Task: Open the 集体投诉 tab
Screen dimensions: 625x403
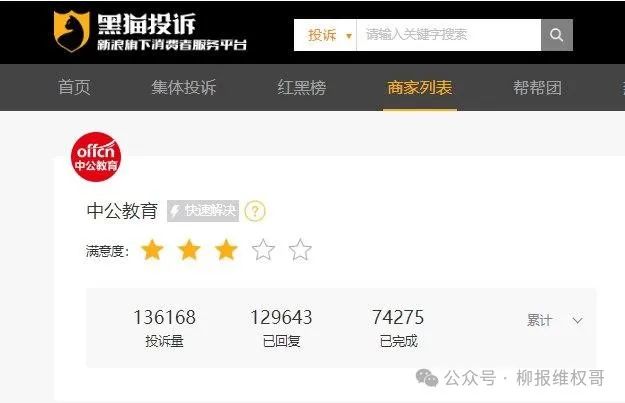Action: point(184,87)
